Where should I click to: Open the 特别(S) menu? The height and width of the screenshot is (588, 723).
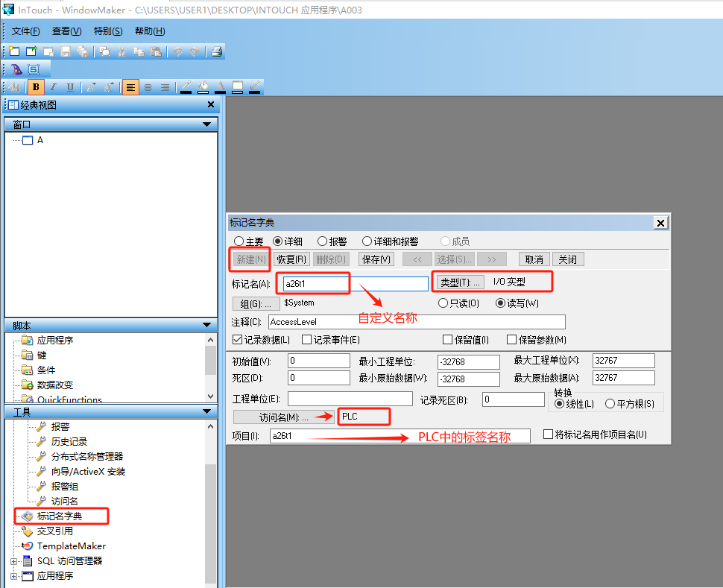[x=108, y=31]
